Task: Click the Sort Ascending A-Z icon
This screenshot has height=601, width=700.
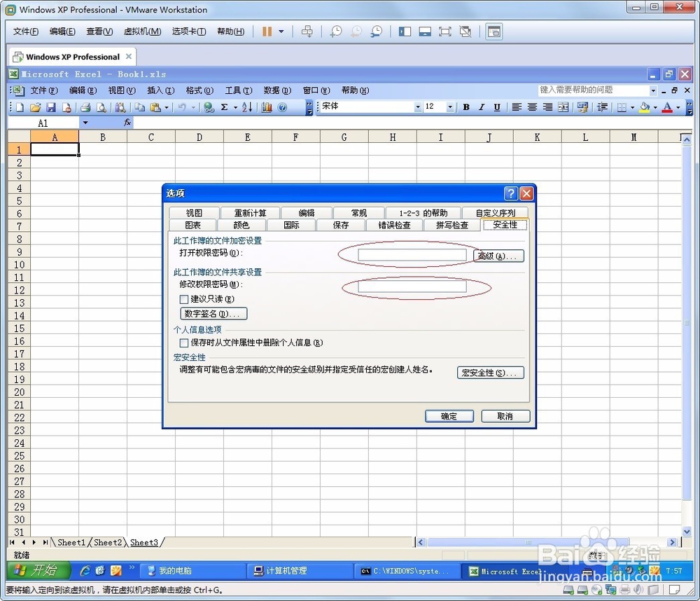Action: point(247,107)
